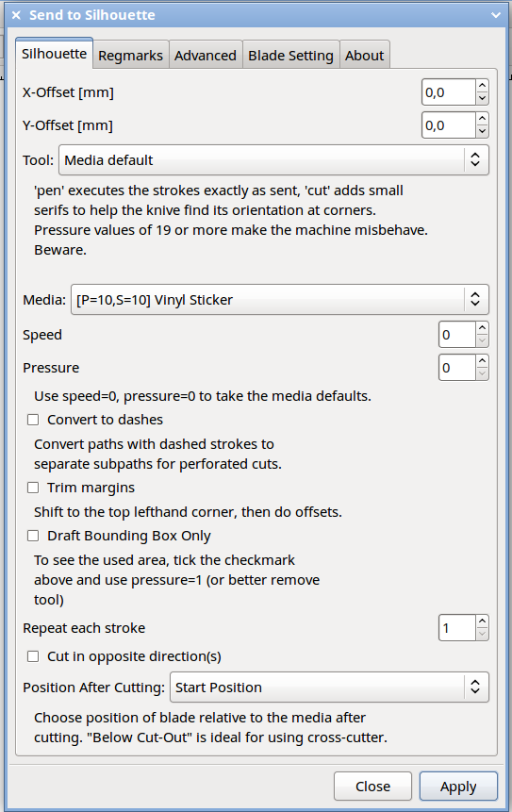The height and width of the screenshot is (812, 512).
Task: Switch to the Regmarks tab
Action: (x=130, y=55)
